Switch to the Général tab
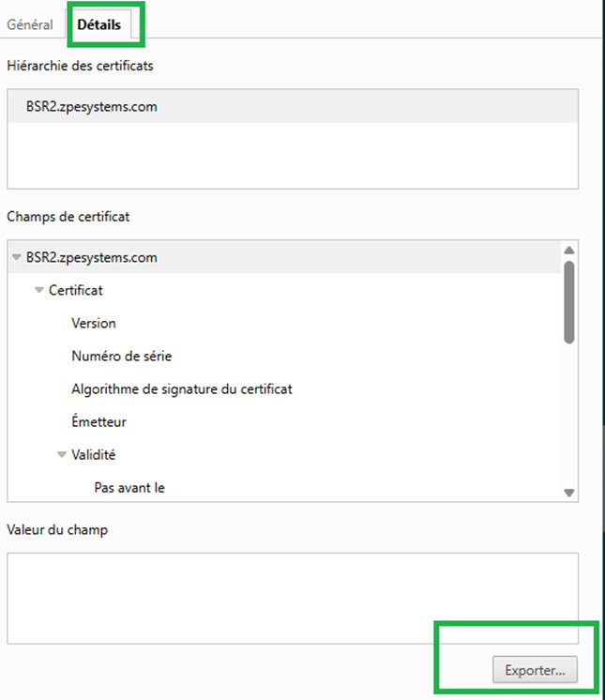 pyautogui.click(x=30, y=24)
